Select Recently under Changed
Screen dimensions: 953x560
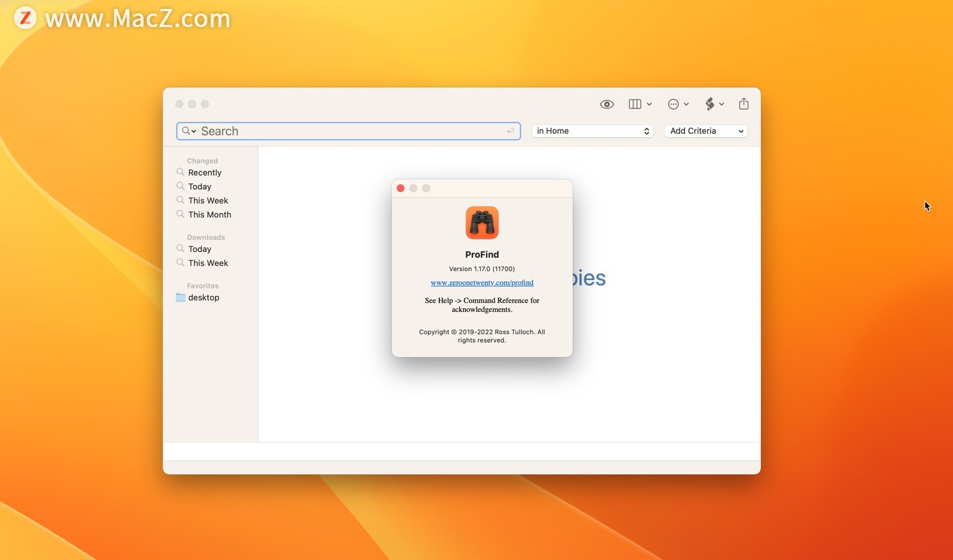coord(205,172)
